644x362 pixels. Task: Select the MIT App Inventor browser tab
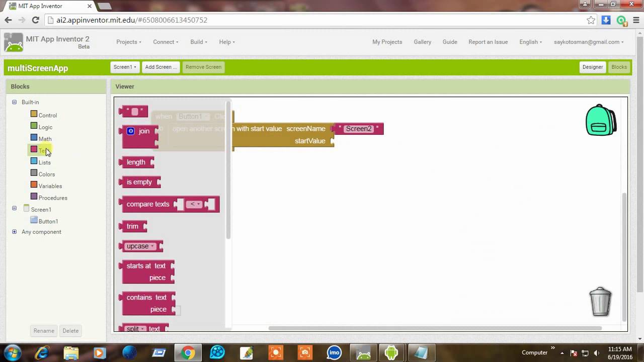coord(48,6)
